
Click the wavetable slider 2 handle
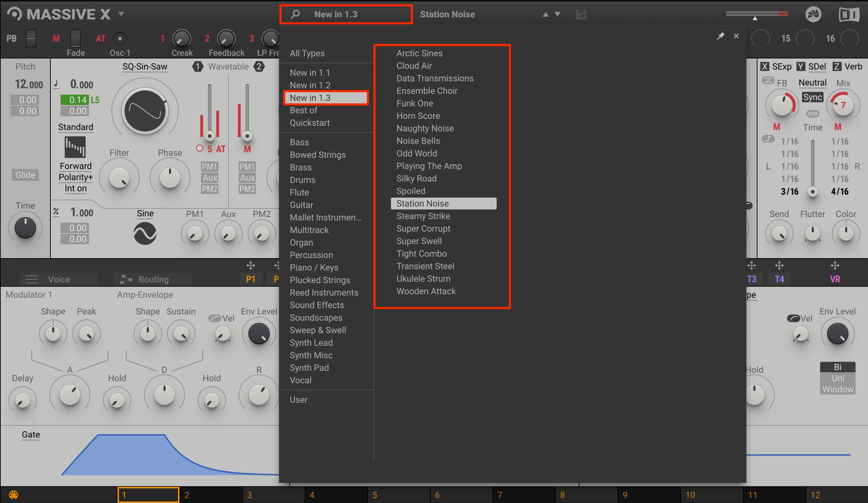pyautogui.click(x=247, y=136)
